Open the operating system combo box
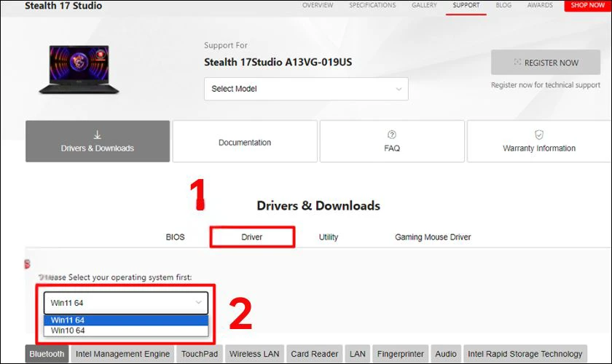This screenshot has width=612, height=364. coord(125,303)
